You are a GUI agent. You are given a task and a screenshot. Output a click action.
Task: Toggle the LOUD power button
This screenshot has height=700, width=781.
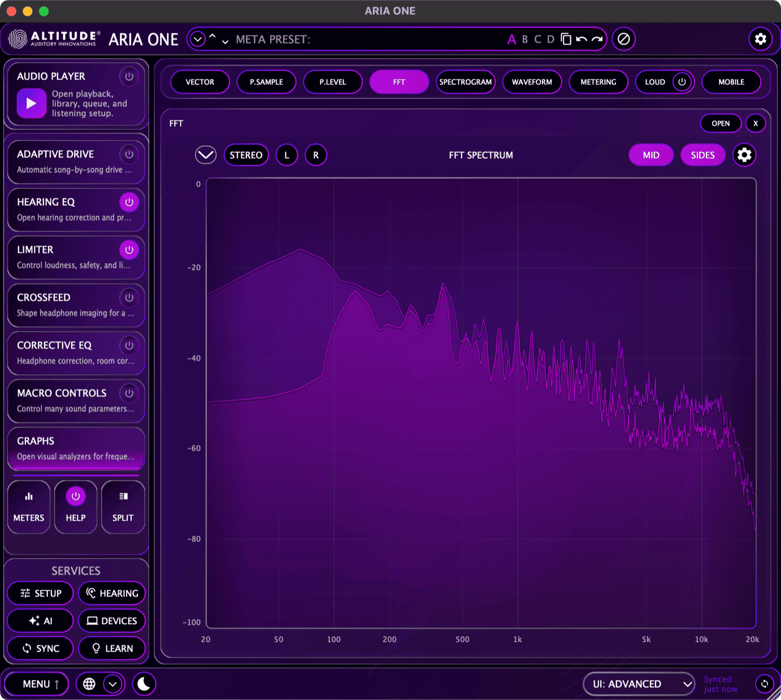pyautogui.click(x=682, y=82)
